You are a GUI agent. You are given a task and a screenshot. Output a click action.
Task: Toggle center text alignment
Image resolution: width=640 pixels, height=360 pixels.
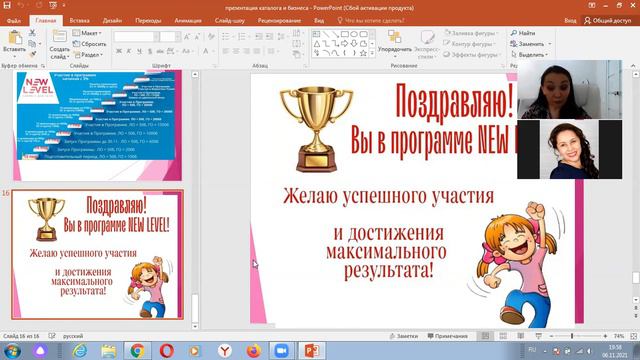(x=236, y=51)
